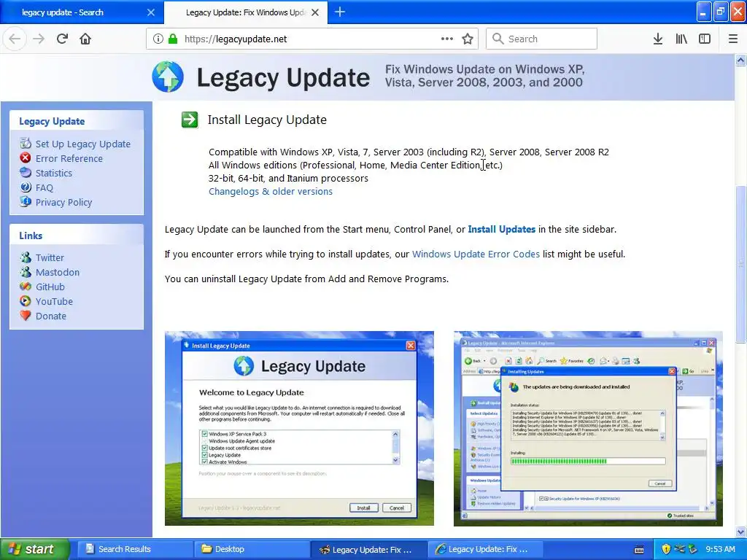This screenshot has width=747, height=560.
Task: Click the Legacy Update globe logo
Action: click(x=168, y=77)
